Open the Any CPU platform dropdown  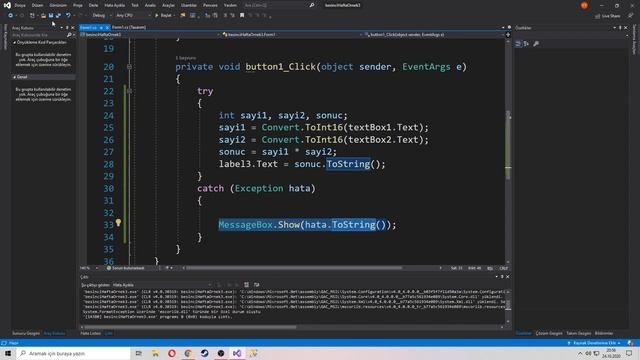(133, 16)
